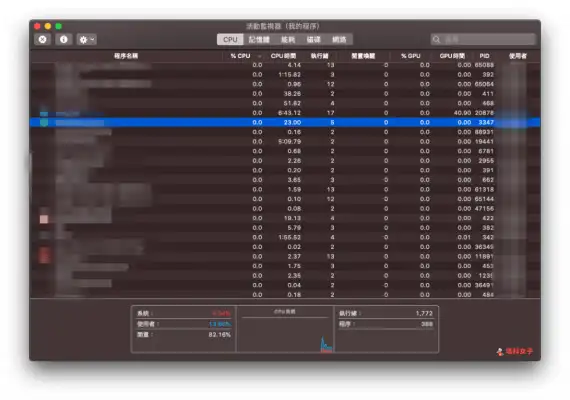The height and width of the screenshot is (400, 570).
Task: Sort by the % GPU column header
Action: (410, 56)
